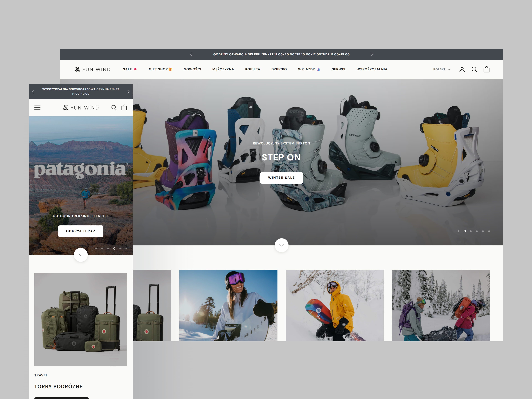Viewport: 532px width, 399px height.
Task: Select the active second desktop slideshow dot
Action: click(x=465, y=231)
